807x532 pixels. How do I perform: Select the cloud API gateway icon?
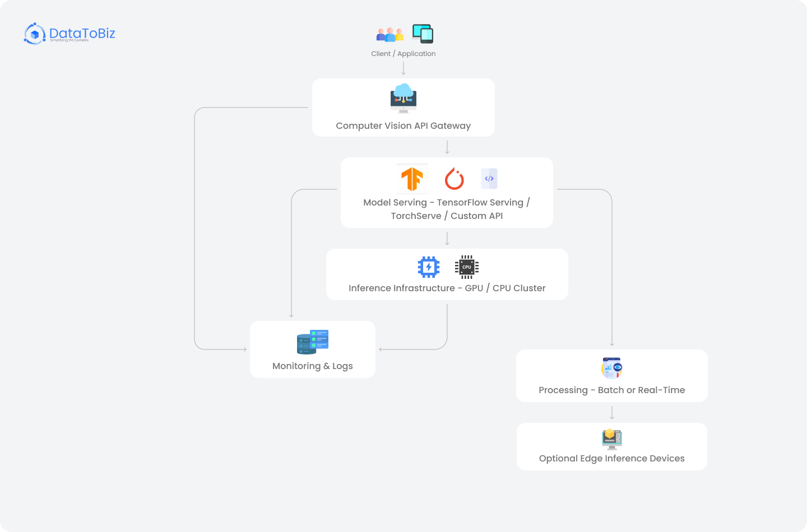pos(403,98)
